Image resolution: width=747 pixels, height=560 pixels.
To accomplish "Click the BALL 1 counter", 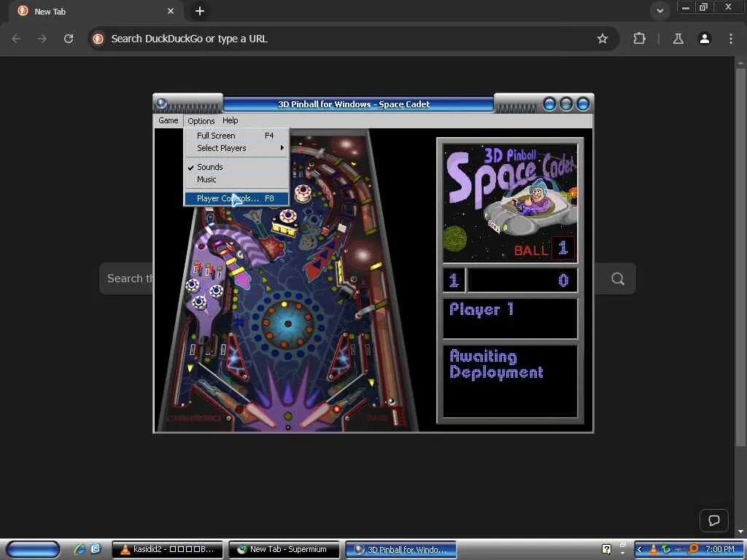I will [543, 249].
